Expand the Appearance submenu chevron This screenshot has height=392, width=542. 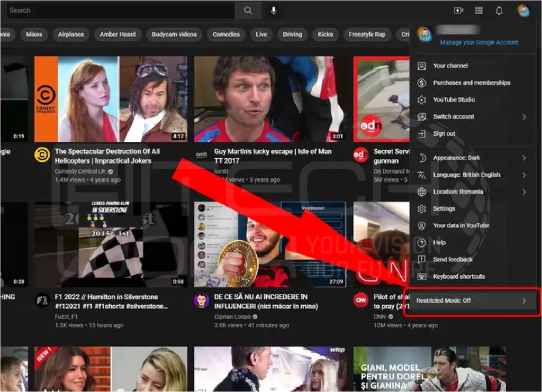(x=524, y=158)
